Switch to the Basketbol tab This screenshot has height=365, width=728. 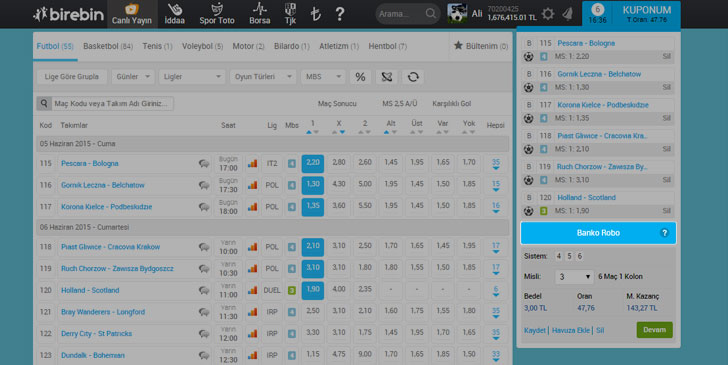(x=108, y=46)
